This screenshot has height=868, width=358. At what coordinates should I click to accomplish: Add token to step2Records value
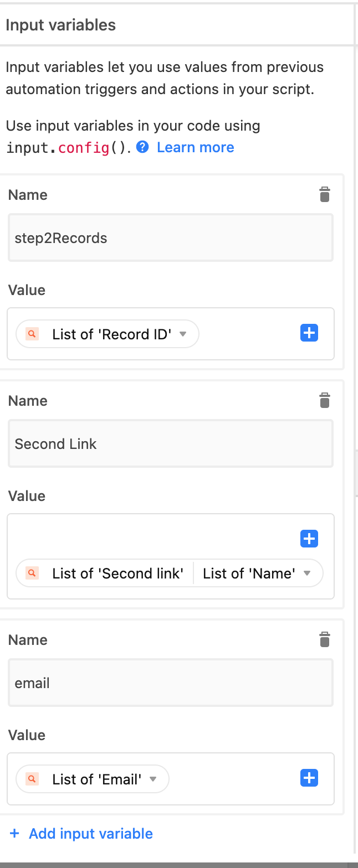(x=309, y=333)
